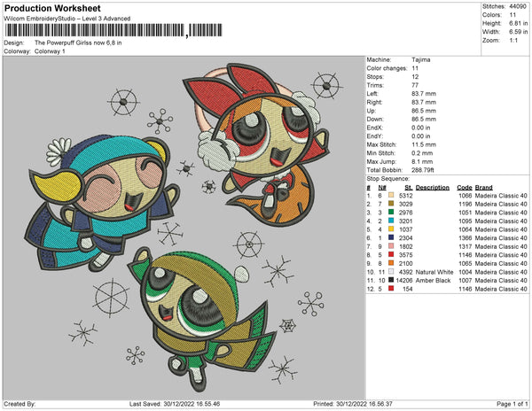This screenshot has height=411, width=532.
Task: Select thread code 1007
Action: click(465, 281)
